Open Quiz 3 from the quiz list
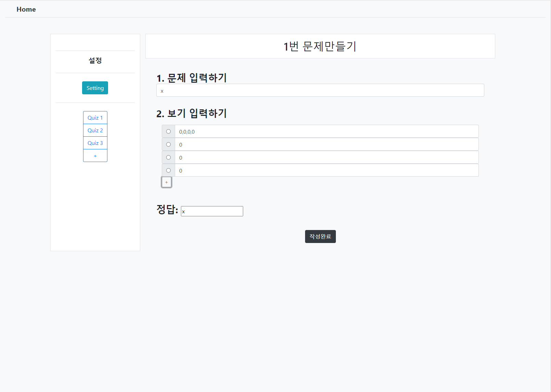Image resolution: width=551 pixels, height=392 pixels. pyautogui.click(x=95, y=143)
